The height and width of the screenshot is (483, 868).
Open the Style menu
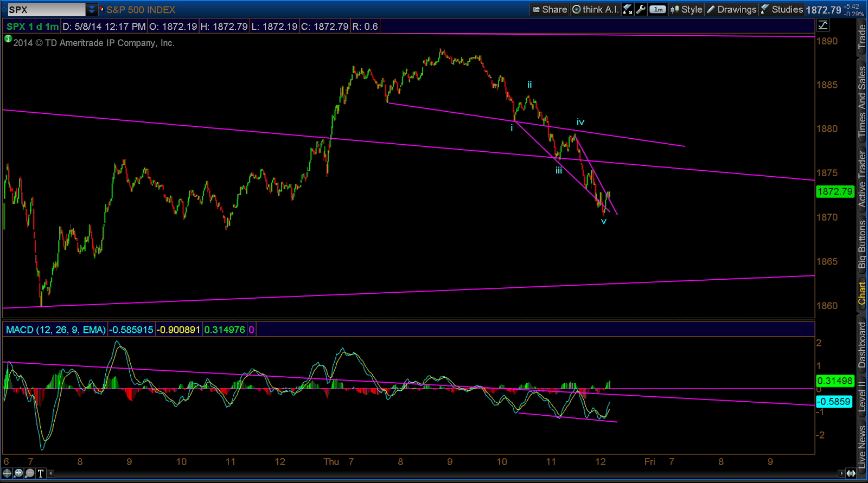[686, 9]
